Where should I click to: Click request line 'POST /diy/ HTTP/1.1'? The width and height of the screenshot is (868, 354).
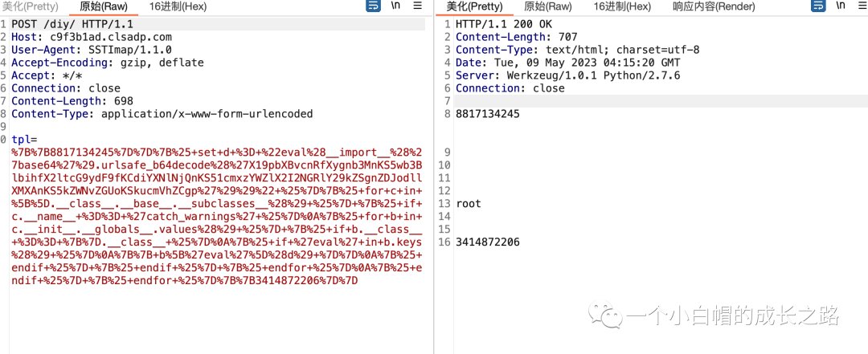(x=72, y=24)
